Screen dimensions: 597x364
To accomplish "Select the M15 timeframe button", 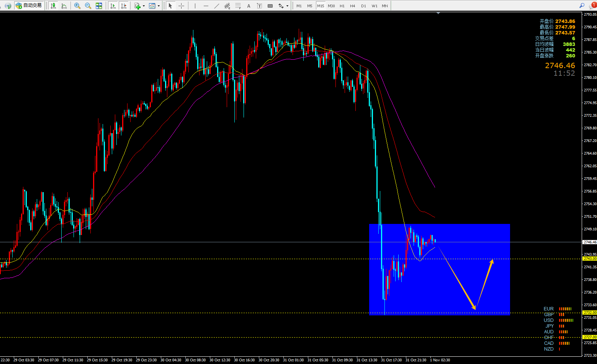I will click(321, 6).
